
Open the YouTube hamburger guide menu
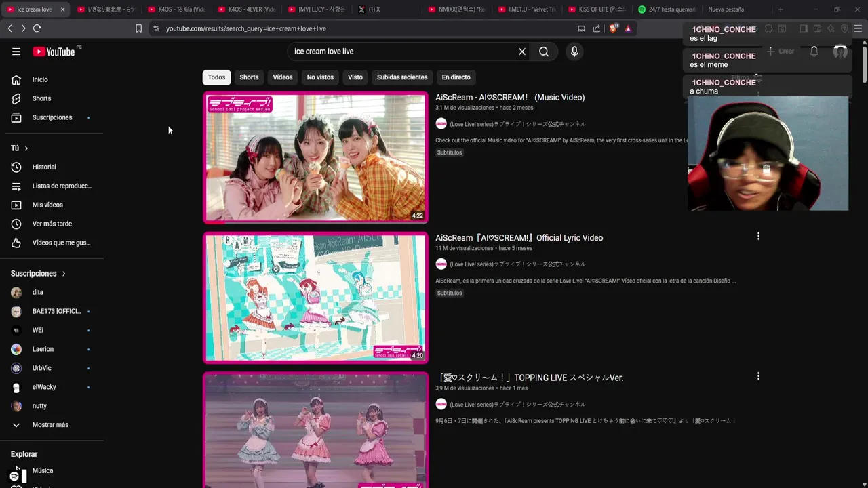click(x=16, y=52)
